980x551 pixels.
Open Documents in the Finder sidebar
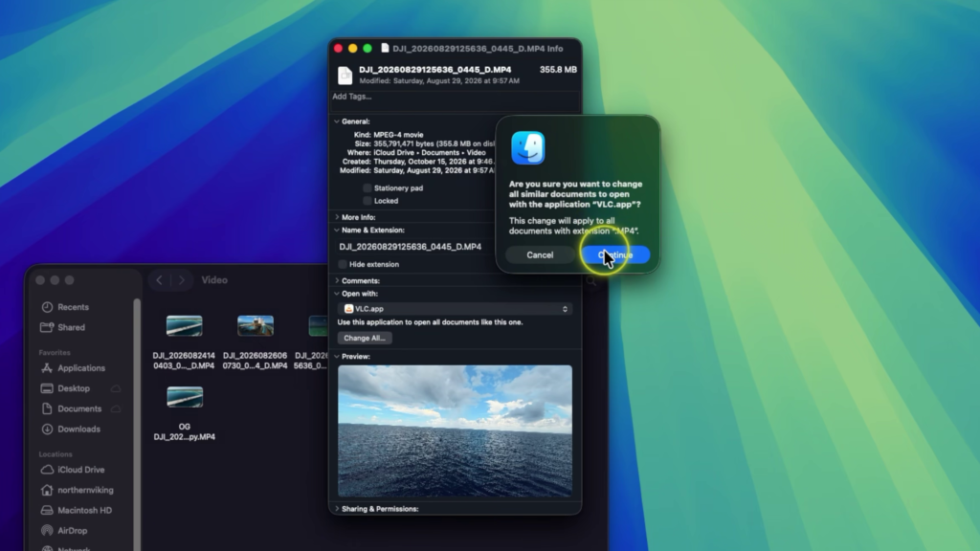click(71, 408)
